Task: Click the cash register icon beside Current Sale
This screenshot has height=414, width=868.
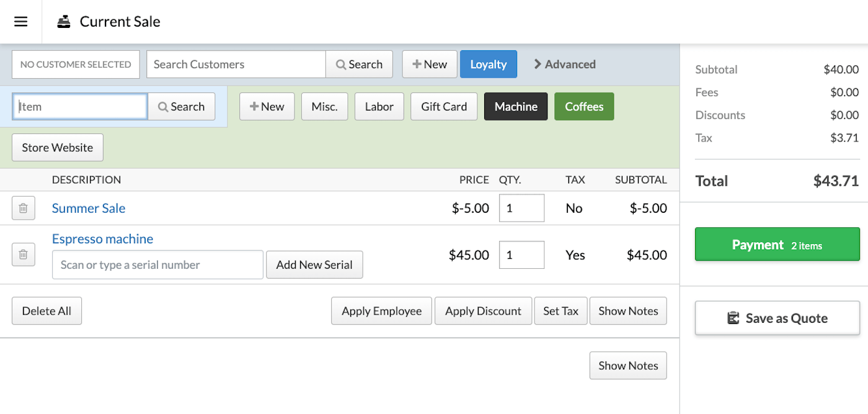Action: tap(64, 22)
